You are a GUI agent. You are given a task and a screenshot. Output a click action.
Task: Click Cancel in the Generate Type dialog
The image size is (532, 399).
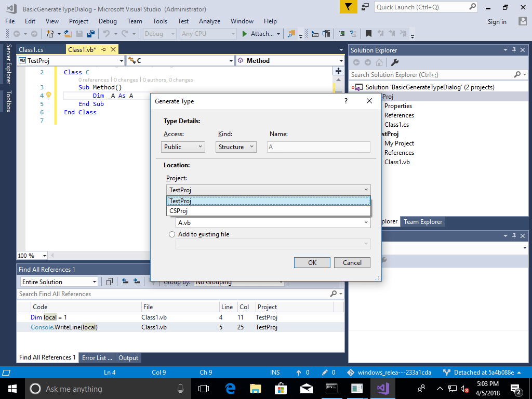[352, 262]
